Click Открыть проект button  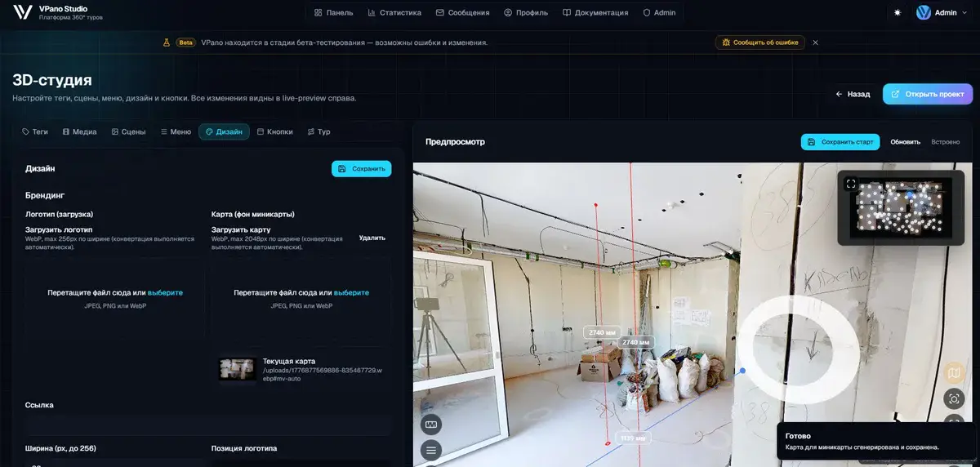tap(928, 94)
